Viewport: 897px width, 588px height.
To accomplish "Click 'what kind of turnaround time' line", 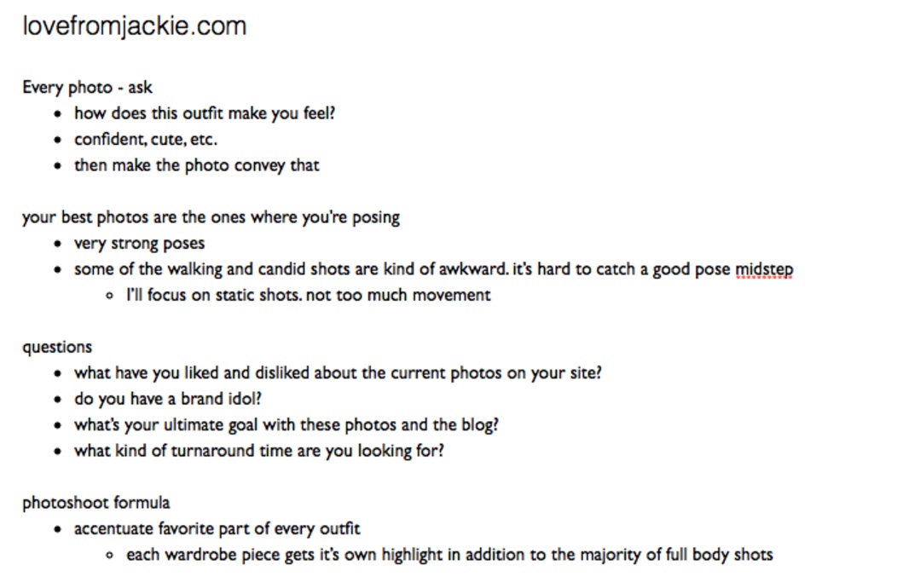I will click(258, 451).
